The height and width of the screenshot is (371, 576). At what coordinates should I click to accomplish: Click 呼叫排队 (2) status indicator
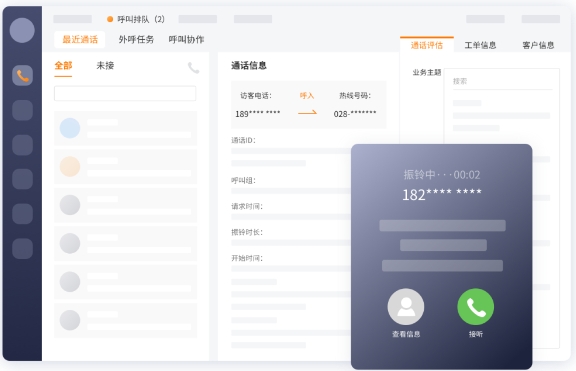(x=136, y=19)
